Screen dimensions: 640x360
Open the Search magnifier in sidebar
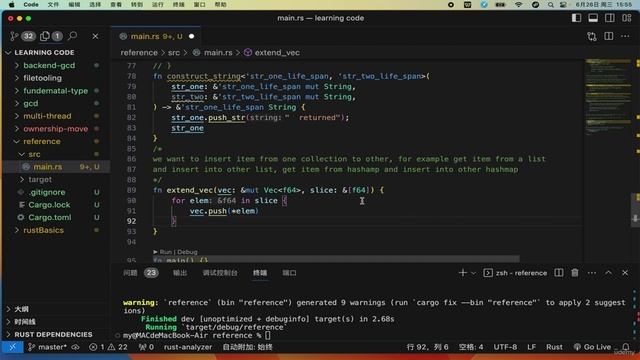point(73,36)
